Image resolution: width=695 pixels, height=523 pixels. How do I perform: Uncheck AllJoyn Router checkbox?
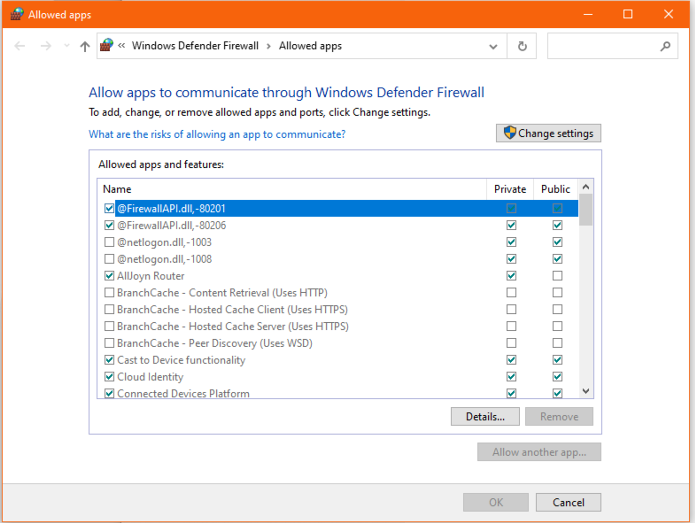pos(109,276)
